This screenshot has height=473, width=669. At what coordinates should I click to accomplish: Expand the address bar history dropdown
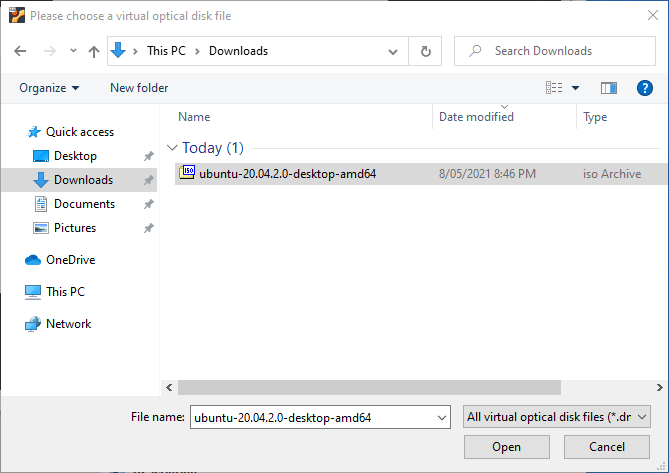393,52
